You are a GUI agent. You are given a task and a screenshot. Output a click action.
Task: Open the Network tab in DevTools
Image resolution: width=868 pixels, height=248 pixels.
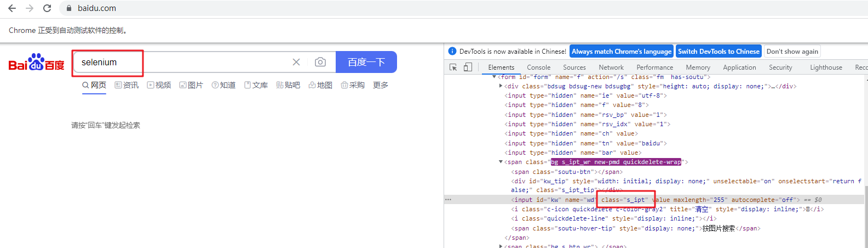point(611,67)
